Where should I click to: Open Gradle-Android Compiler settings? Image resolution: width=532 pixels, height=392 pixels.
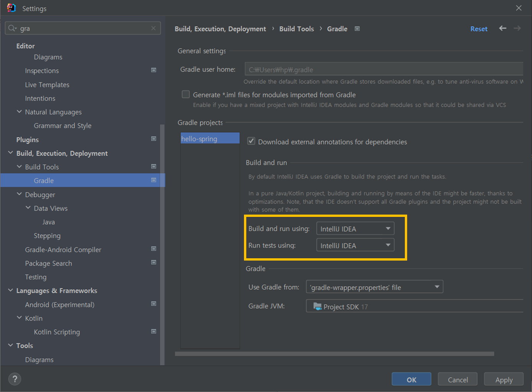(x=63, y=249)
